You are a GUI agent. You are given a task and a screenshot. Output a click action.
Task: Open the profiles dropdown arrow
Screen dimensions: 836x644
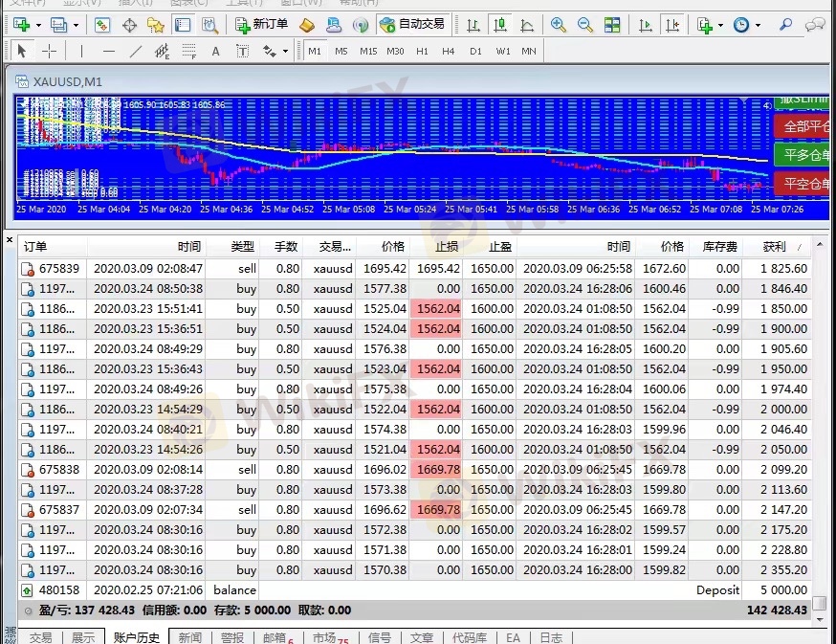point(75,26)
